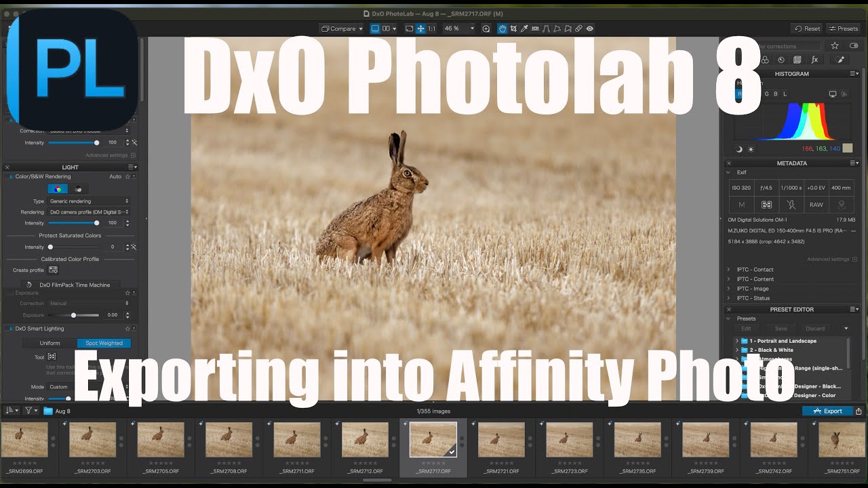The width and height of the screenshot is (868, 488).
Task: Open the PRESET EDITOR palette menu
Action: point(854,309)
